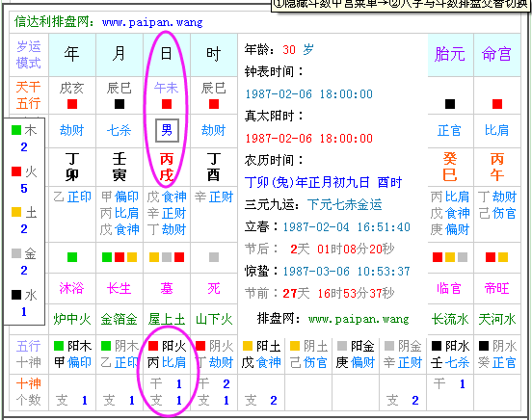Click the 屋上土 nayin label
The width and height of the screenshot is (532, 420).
(x=167, y=319)
